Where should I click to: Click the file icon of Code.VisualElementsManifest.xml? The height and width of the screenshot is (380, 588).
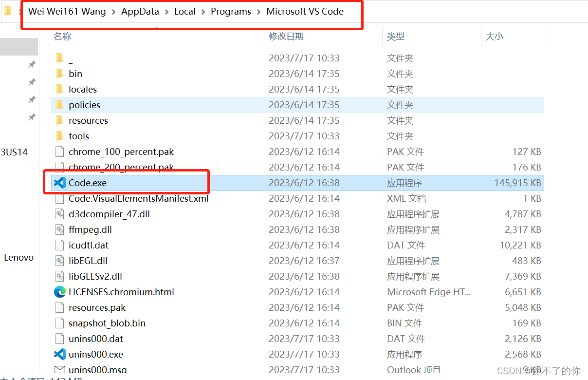point(59,198)
